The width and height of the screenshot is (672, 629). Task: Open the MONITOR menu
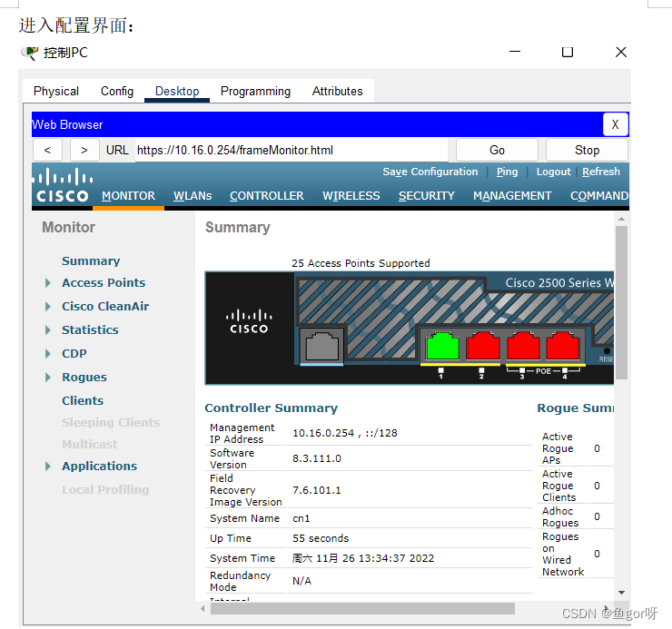pos(128,196)
